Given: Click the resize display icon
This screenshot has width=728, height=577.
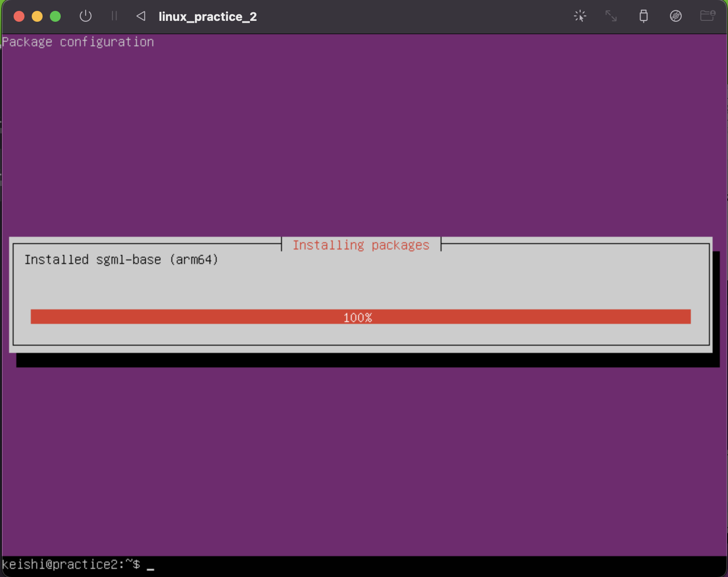Looking at the screenshot, I should pos(611,16).
